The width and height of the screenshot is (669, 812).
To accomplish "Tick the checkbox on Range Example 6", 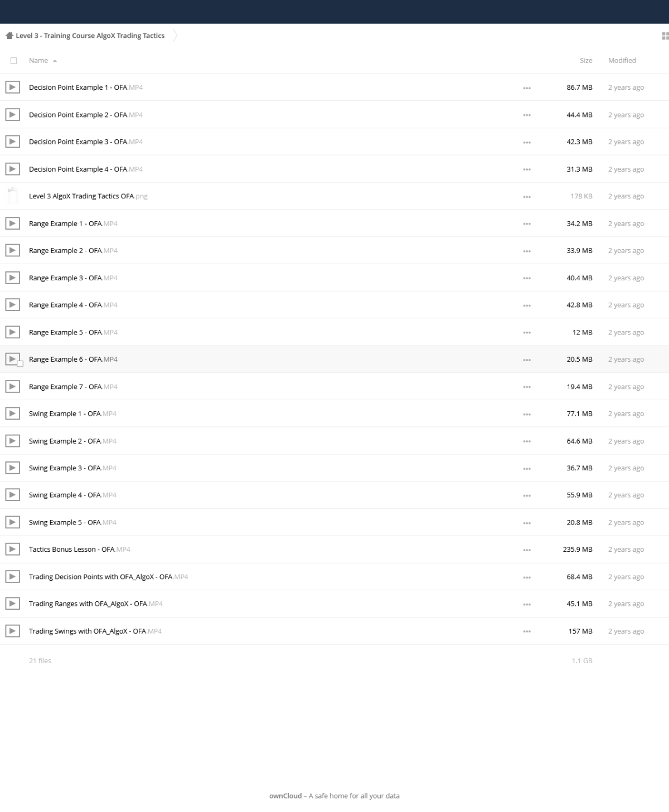I will point(20,363).
